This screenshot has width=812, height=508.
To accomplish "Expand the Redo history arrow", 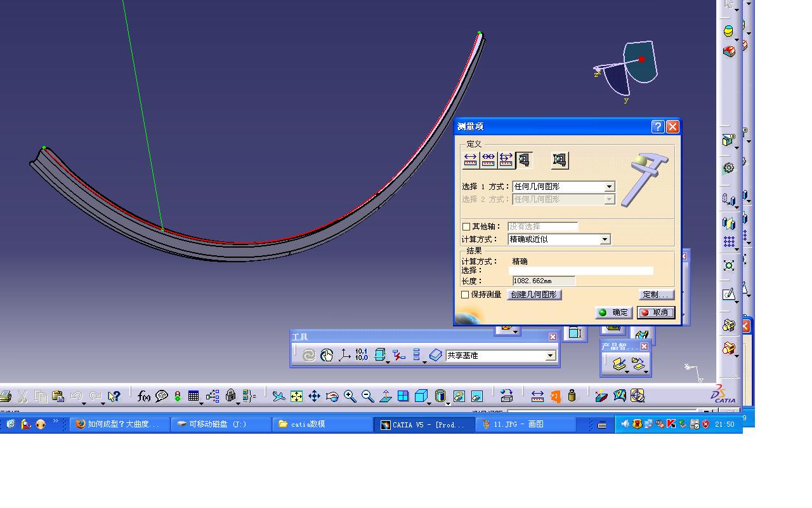I will (x=102, y=403).
